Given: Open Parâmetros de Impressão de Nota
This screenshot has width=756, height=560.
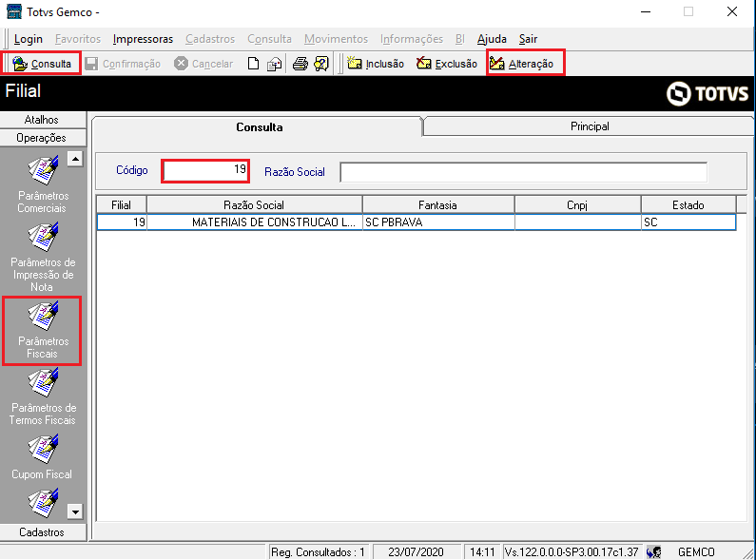Looking at the screenshot, I should (x=43, y=257).
